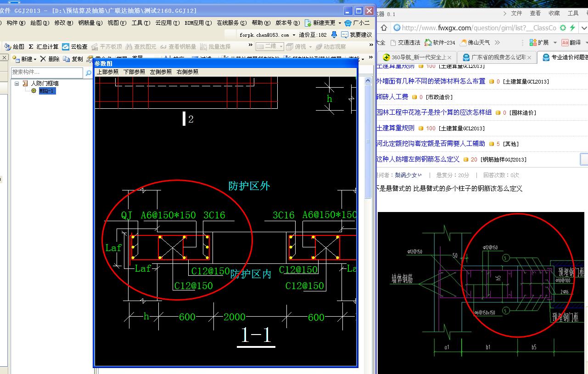
Task: Open the 在线服务 menu
Action: point(231,22)
